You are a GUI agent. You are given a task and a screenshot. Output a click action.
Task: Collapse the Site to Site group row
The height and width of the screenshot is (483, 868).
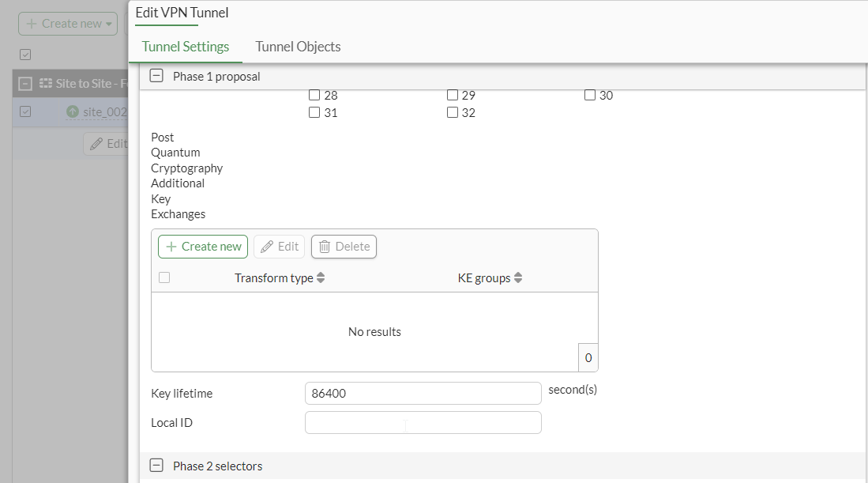[x=24, y=82]
